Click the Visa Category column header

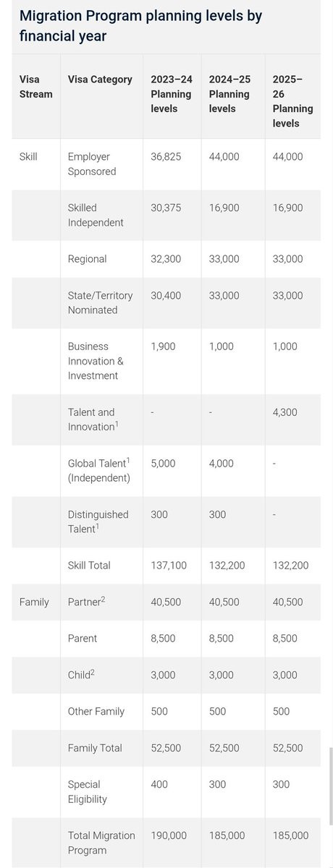100,80
